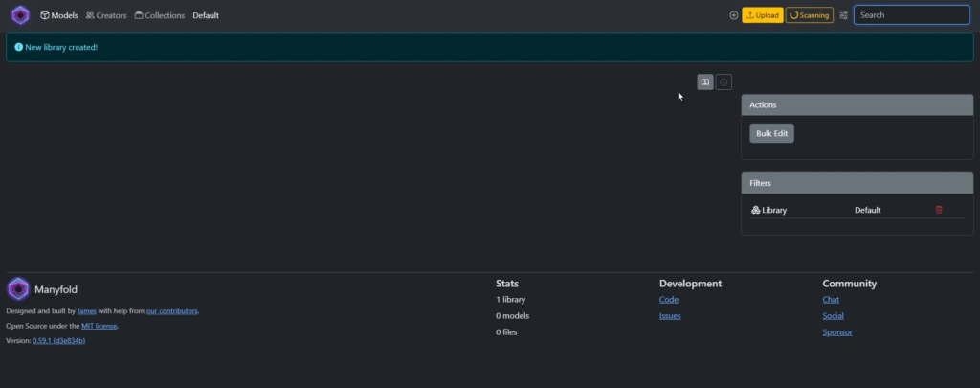This screenshot has width=980, height=388.
Task: Open the Issues link in footer
Action: (x=670, y=316)
